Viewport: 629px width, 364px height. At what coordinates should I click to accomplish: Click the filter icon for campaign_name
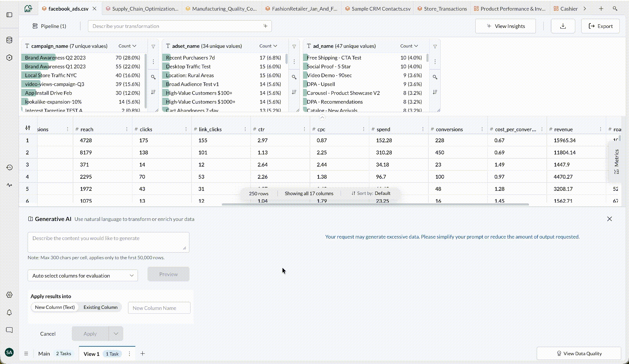click(x=153, y=46)
